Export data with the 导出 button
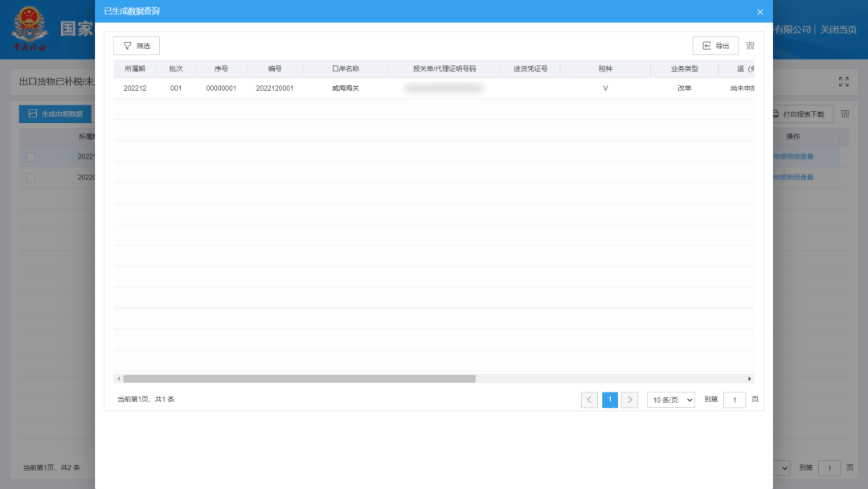 point(715,46)
